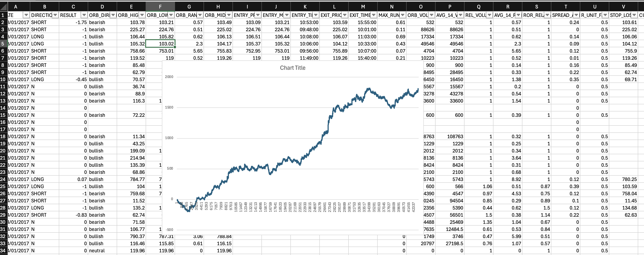Open the STOP_LOSS filter arrow
Image resolution: width=644 pixels, height=255 pixels.
(x=634, y=15)
